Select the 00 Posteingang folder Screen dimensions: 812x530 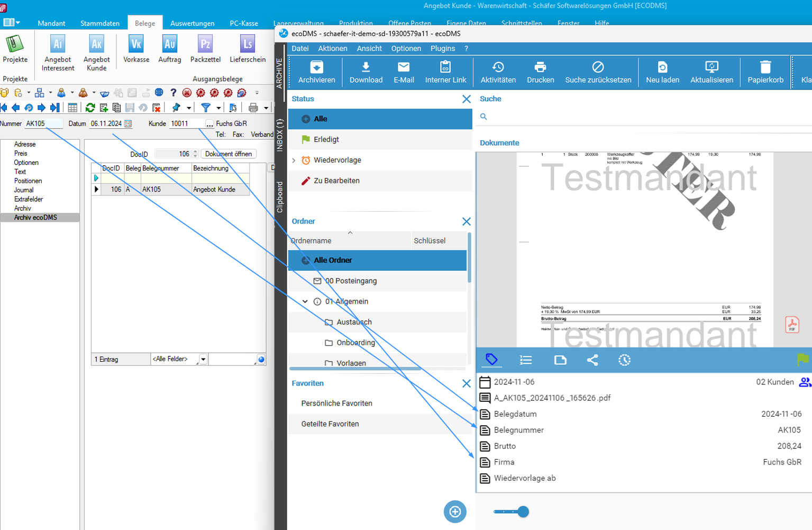378,281
